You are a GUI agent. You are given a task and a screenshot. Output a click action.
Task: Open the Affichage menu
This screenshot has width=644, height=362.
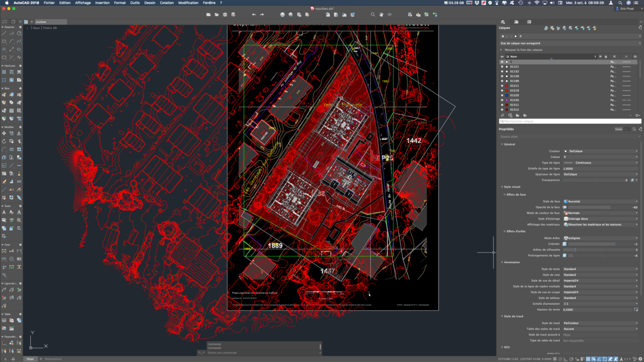83,2
